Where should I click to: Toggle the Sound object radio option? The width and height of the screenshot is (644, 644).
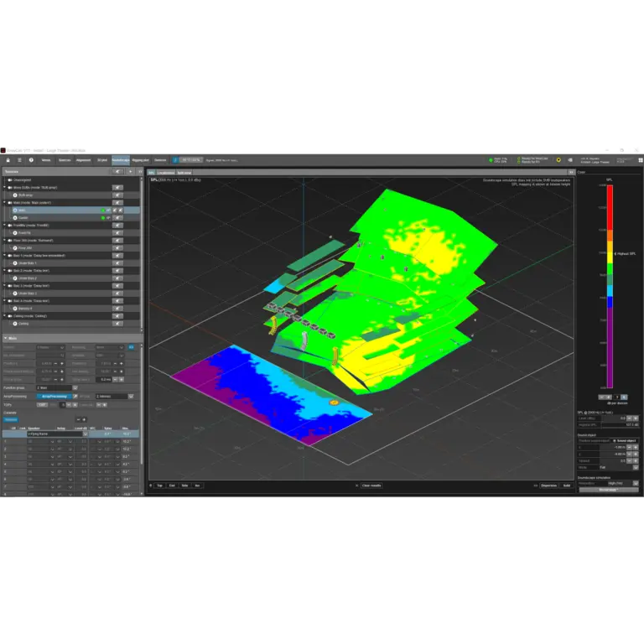614,440
